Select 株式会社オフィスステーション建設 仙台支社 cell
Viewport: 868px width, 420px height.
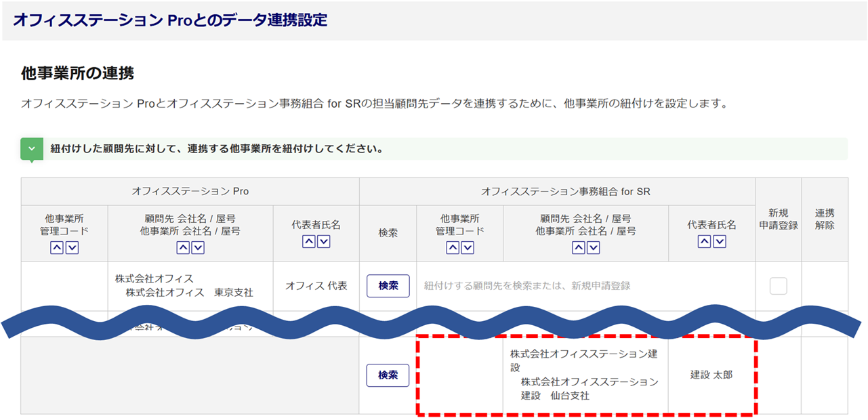[584, 375]
